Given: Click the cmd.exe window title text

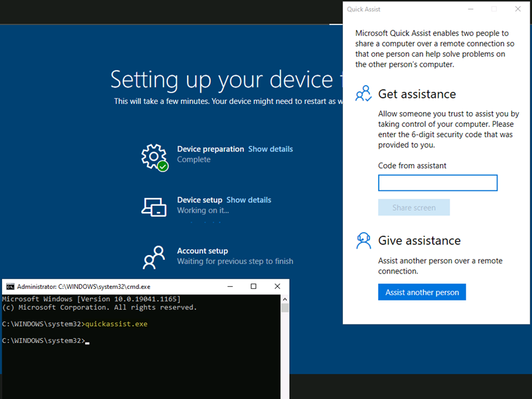Looking at the screenshot, I should tap(84, 287).
